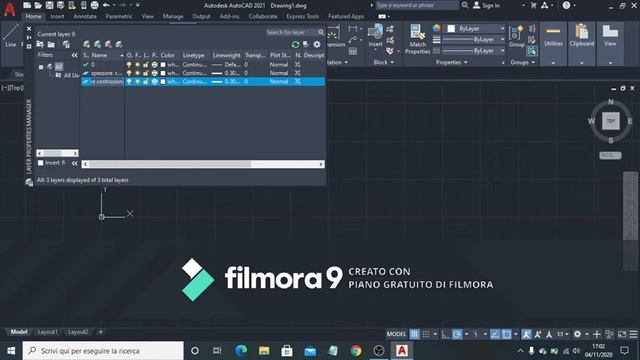Viewport: 640px width, 360px height.
Task: Click the Save icon in quick access toolbar
Action: tap(49, 5)
